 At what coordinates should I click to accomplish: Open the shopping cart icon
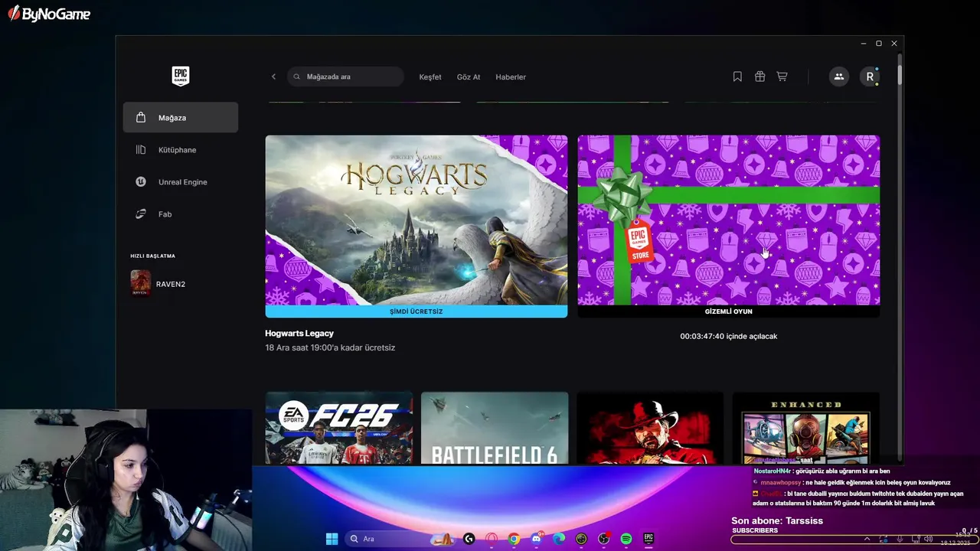[x=782, y=77]
